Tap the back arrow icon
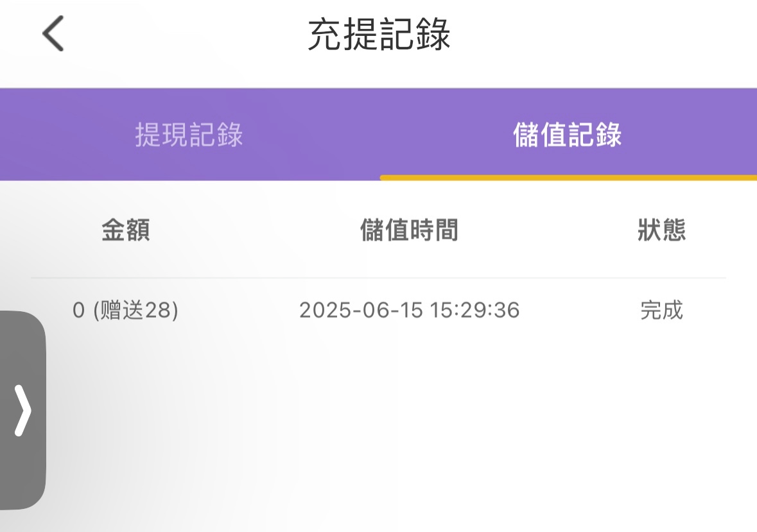The image size is (757, 532). coord(53,34)
